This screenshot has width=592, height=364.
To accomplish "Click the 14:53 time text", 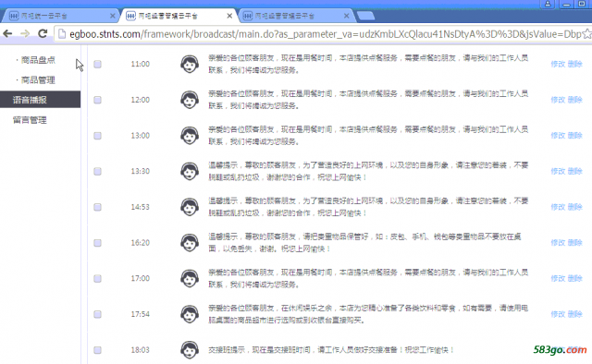I will 140,207.
